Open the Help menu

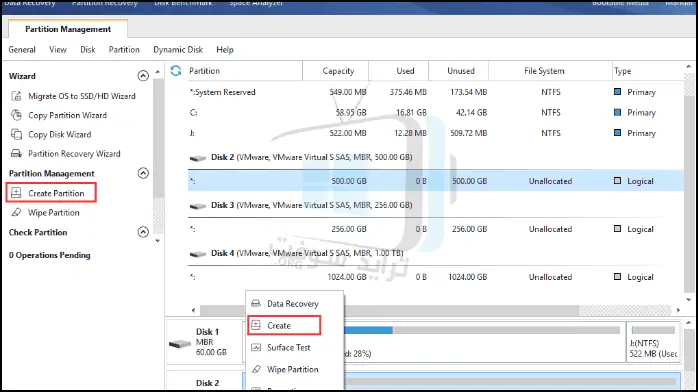pos(225,49)
